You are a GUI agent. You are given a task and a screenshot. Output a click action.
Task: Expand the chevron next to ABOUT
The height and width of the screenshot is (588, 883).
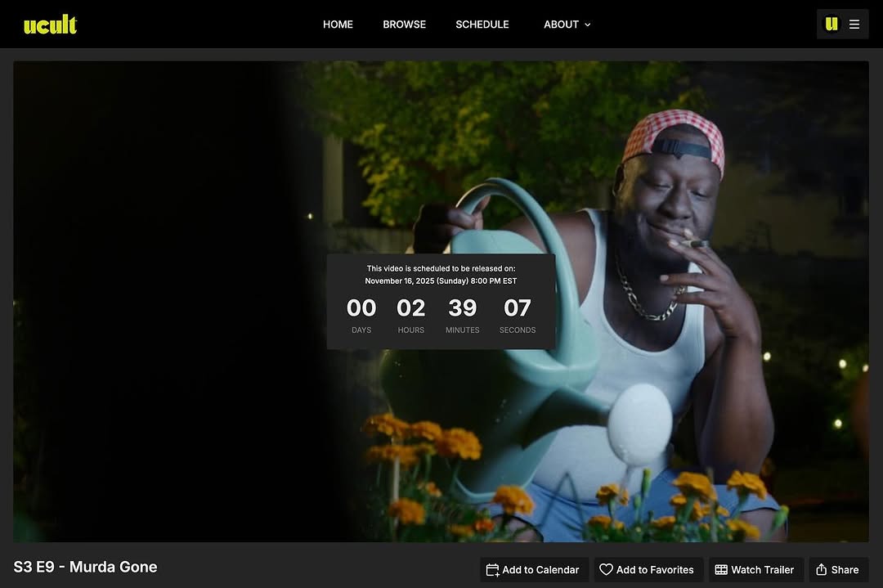587,25
